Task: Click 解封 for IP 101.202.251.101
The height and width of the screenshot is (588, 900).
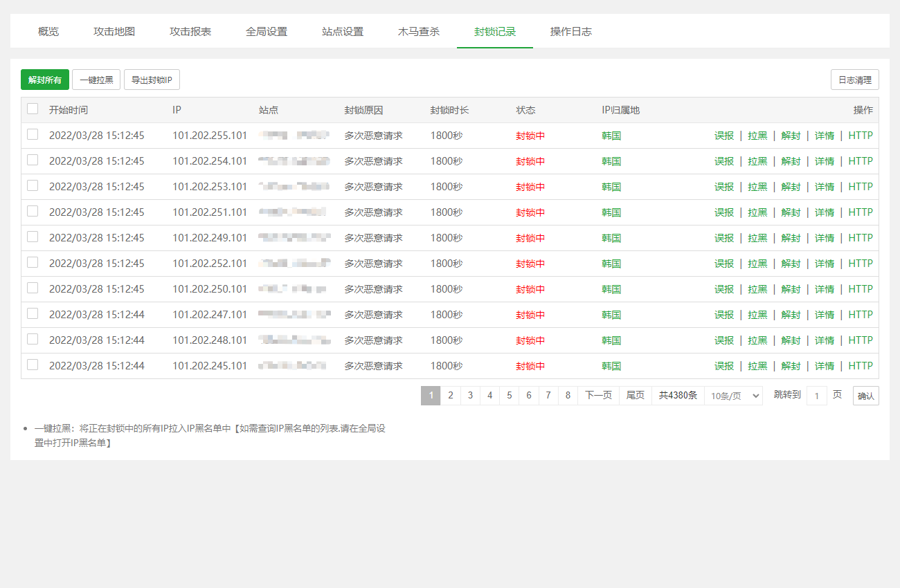Action: click(791, 212)
